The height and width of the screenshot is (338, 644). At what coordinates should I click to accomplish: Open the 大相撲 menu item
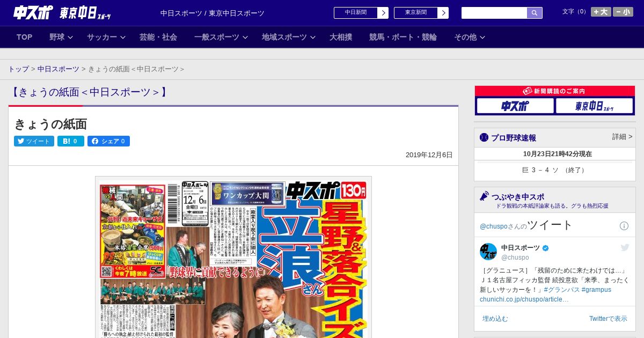coord(341,37)
